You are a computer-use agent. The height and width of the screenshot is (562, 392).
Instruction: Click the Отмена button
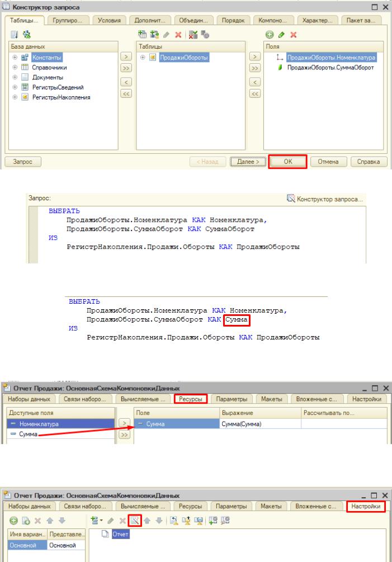[328, 162]
